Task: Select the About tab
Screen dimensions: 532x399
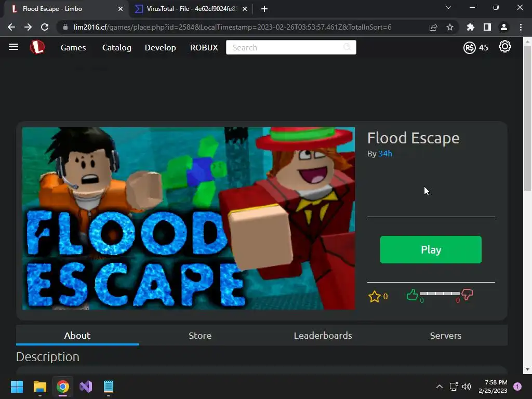Action: click(77, 335)
